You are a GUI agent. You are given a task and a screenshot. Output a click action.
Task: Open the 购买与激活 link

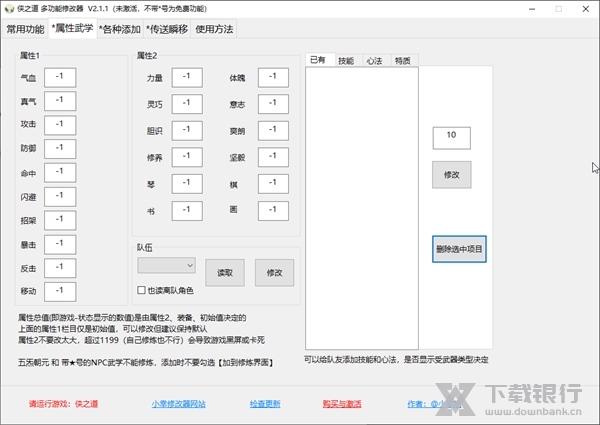pyautogui.click(x=342, y=404)
